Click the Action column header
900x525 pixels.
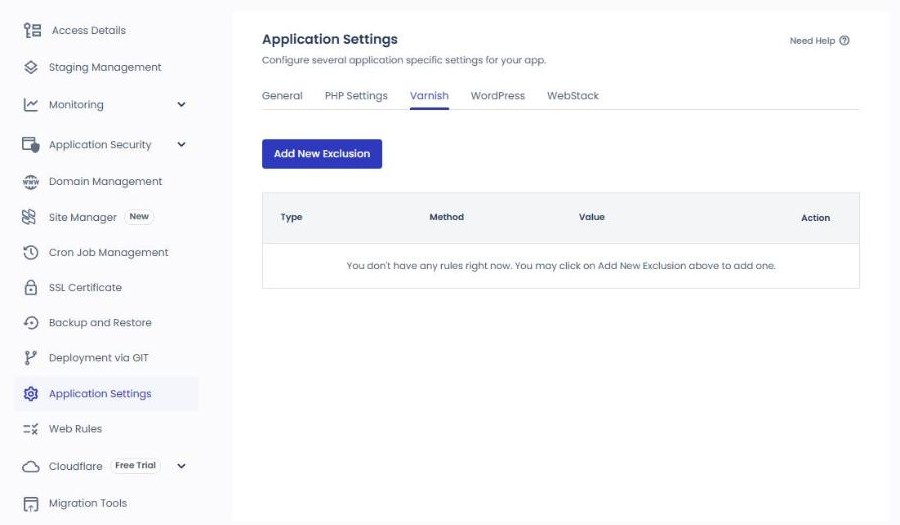816,218
